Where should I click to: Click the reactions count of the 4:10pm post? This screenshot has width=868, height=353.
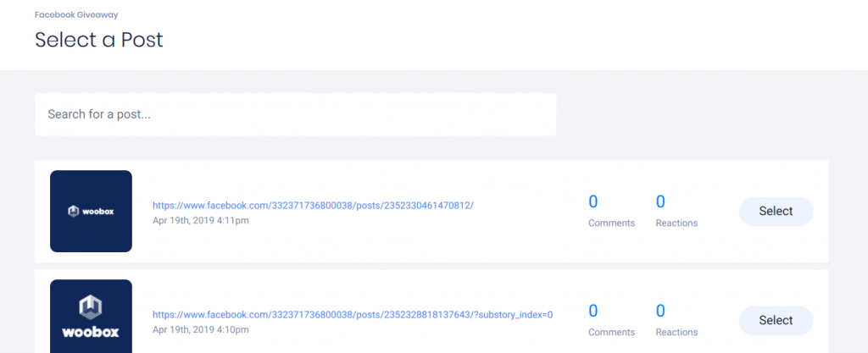[660, 311]
